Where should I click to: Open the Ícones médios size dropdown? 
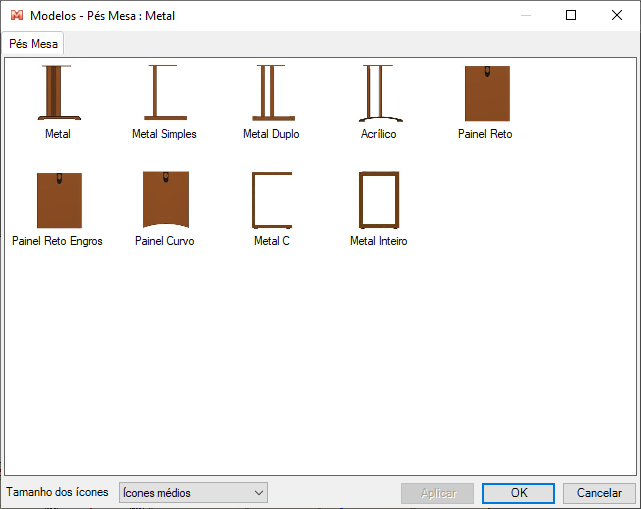pyautogui.click(x=193, y=493)
